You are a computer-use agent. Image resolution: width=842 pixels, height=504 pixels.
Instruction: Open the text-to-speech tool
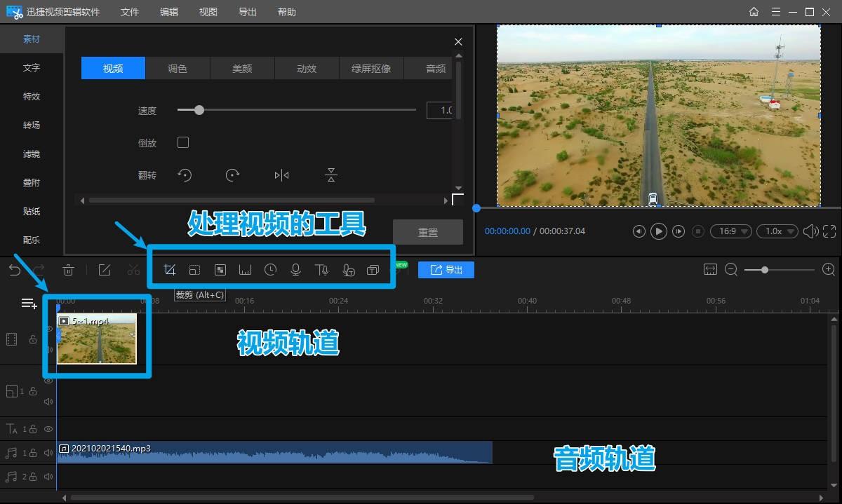click(x=321, y=270)
